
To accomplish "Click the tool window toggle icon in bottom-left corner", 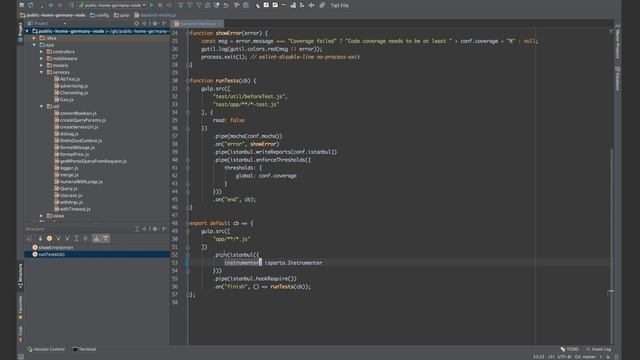I will click(21, 357).
